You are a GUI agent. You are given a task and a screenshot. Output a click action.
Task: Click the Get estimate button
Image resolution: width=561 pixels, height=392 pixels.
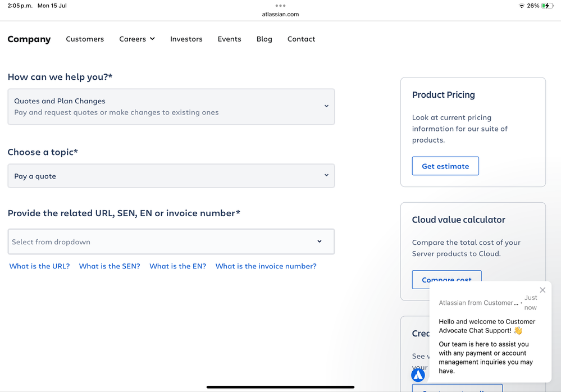click(445, 166)
